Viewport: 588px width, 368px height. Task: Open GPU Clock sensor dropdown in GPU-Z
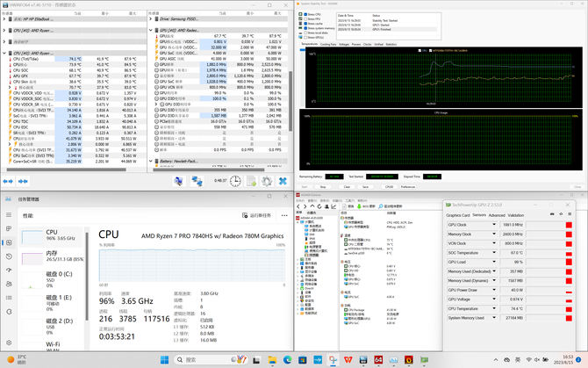tap(494, 224)
